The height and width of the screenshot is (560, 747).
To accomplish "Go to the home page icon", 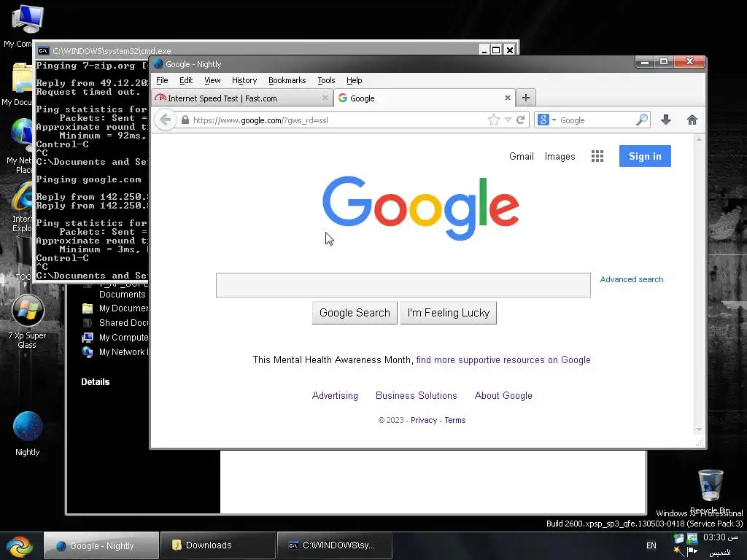I will click(692, 120).
